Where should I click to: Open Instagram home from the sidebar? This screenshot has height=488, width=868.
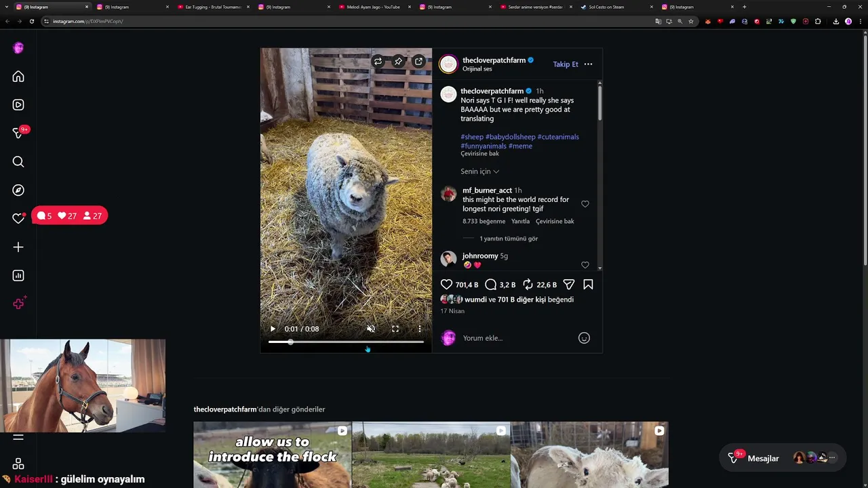click(18, 77)
